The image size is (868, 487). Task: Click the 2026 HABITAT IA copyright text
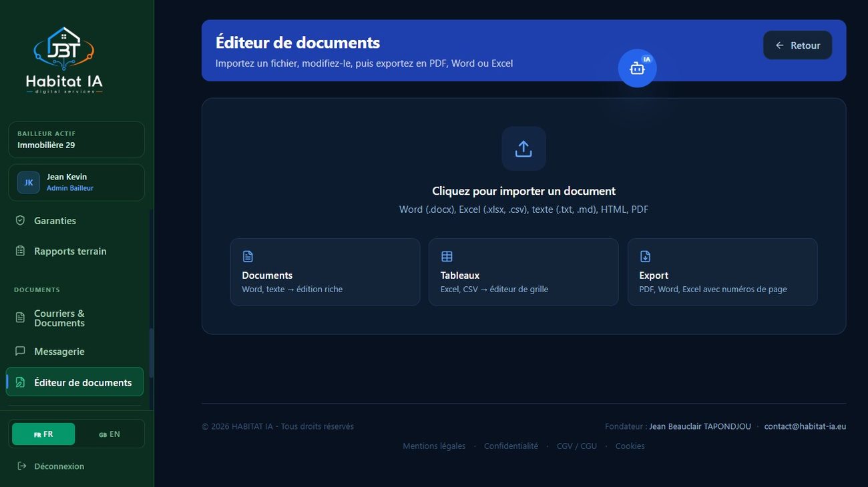[278, 426]
